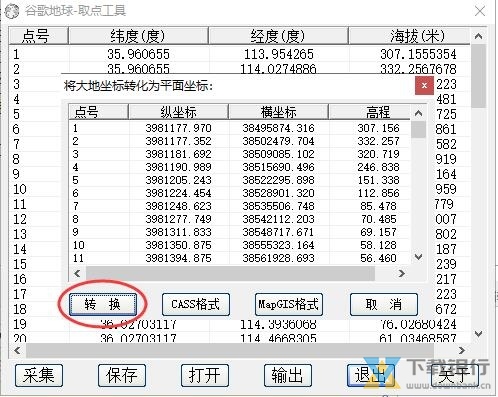The image size is (498, 397).
Task: Cancel the dialog with 取消
Action: click(x=384, y=304)
